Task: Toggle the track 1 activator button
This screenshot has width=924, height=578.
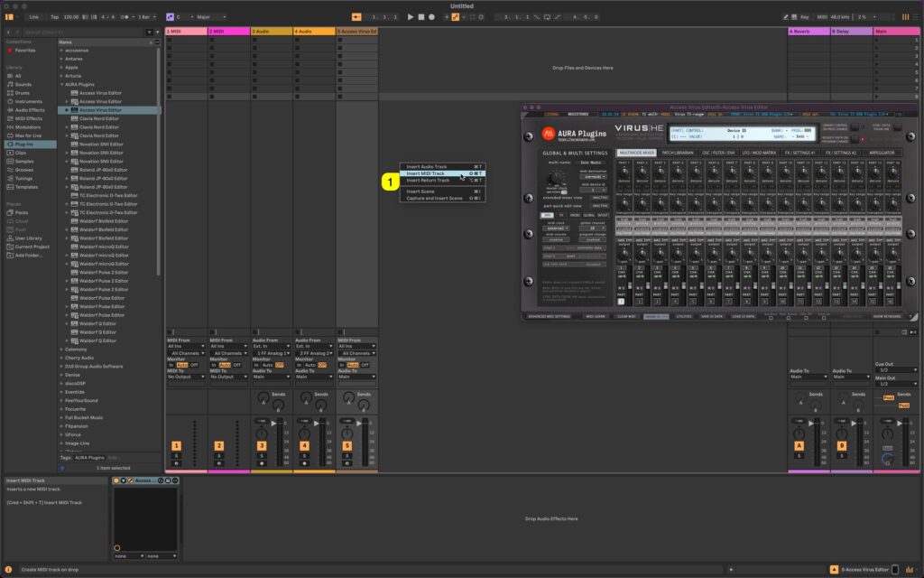Action: [177, 445]
